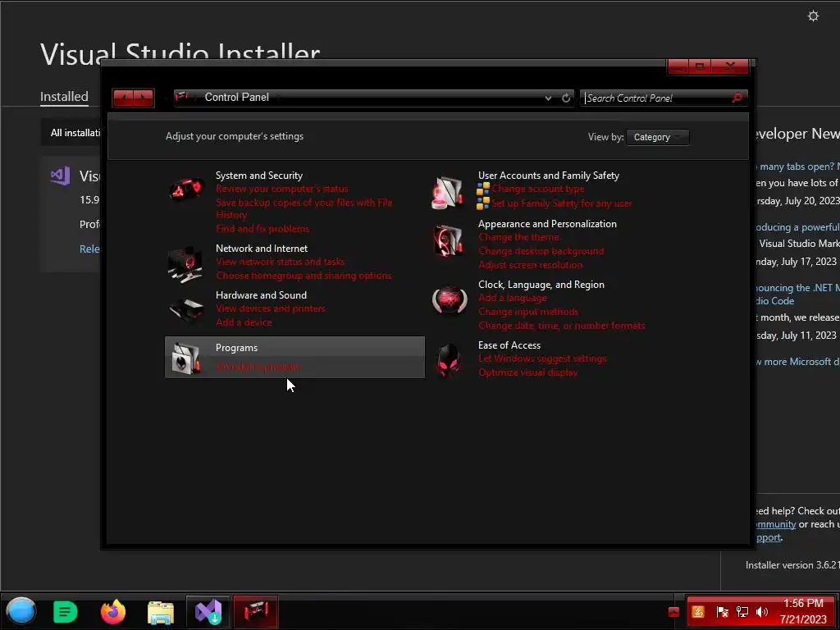840x630 pixels.
Task: Launch Firefox from the taskbar
Action: (x=113, y=612)
